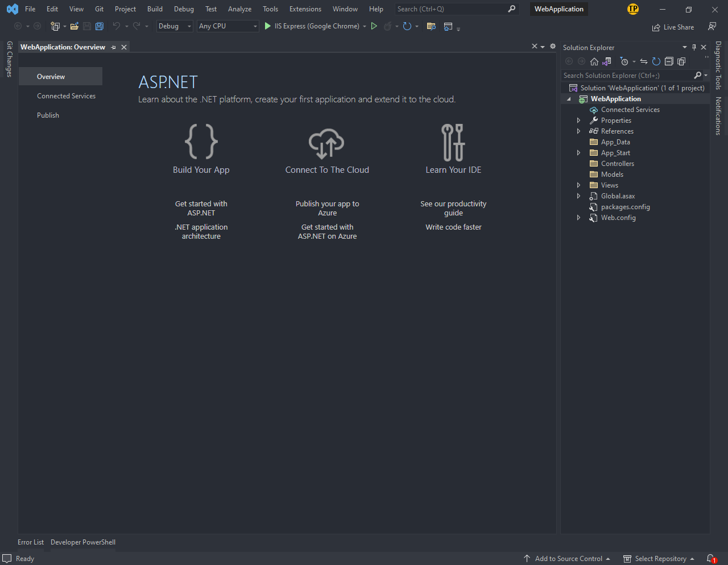Click the curly braces Build Your App icon
Viewport: 728px width, 565px height.
(201, 142)
